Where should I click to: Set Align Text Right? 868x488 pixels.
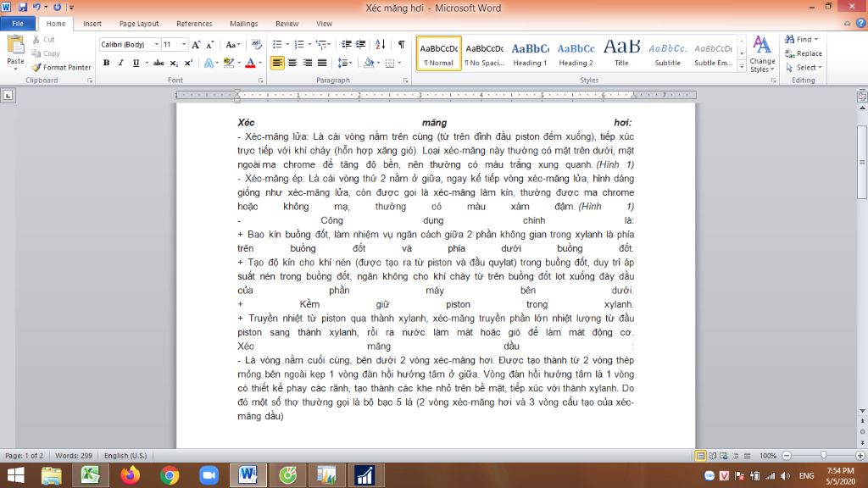pyautogui.click(x=307, y=63)
